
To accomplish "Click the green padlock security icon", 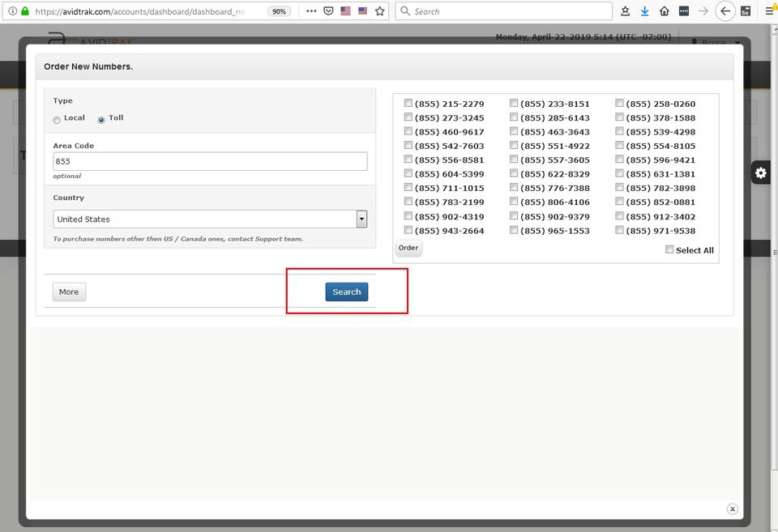I will (x=25, y=11).
